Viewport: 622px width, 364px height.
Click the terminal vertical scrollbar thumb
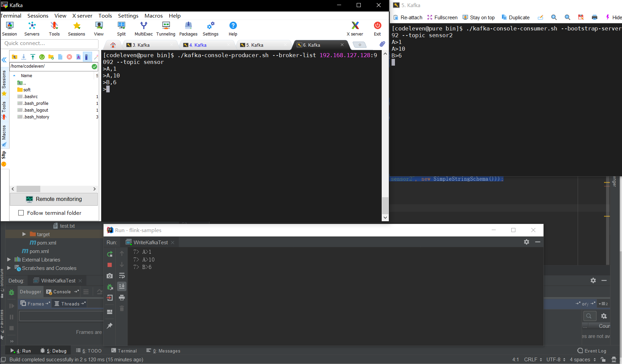385,205
